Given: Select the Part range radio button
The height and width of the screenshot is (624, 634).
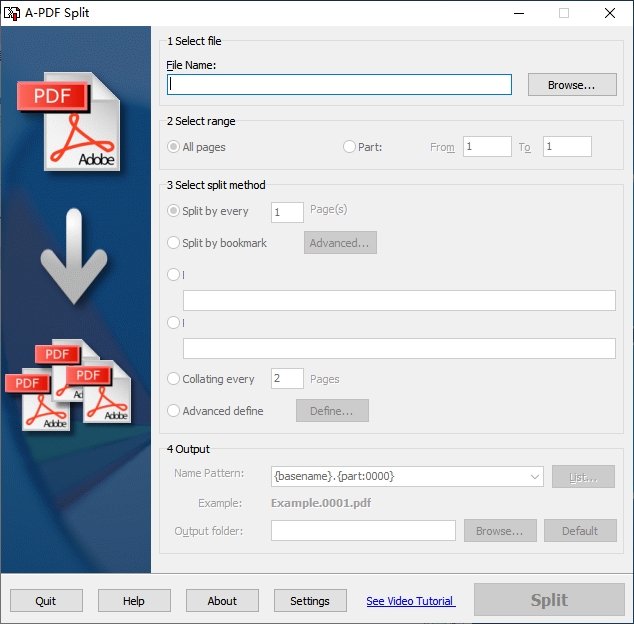Looking at the screenshot, I should pos(349,146).
